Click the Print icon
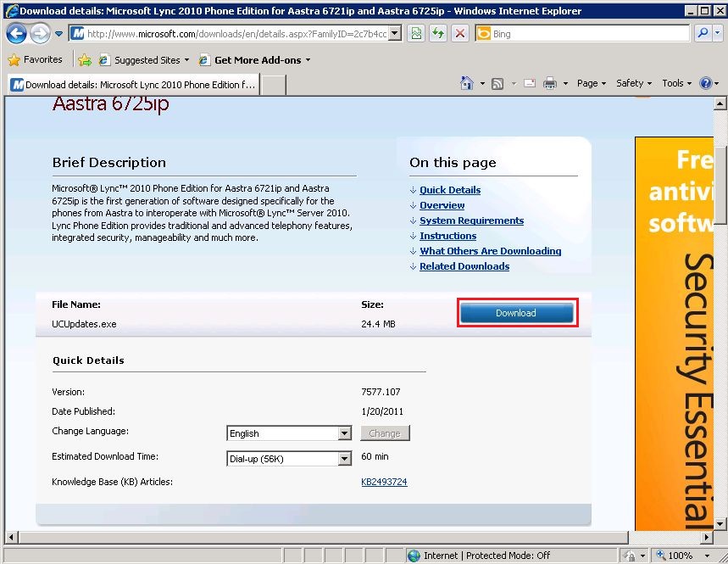The image size is (728, 564). [x=550, y=84]
